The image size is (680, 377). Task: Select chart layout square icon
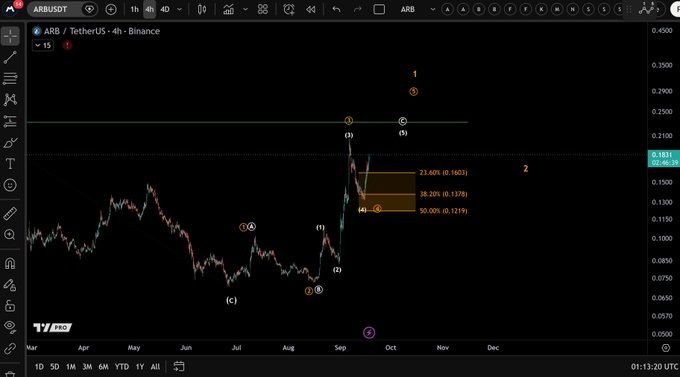click(x=379, y=9)
